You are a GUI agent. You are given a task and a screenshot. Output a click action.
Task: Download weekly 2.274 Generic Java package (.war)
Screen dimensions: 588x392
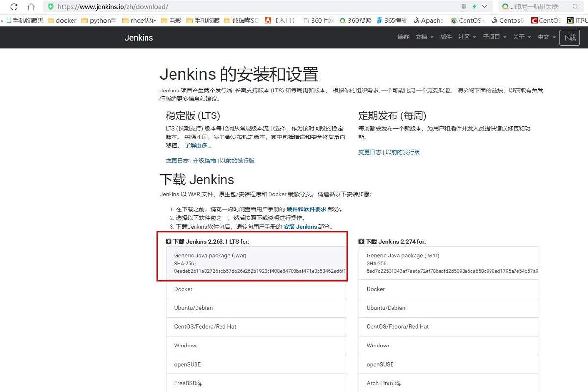pyautogui.click(x=448, y=263)
